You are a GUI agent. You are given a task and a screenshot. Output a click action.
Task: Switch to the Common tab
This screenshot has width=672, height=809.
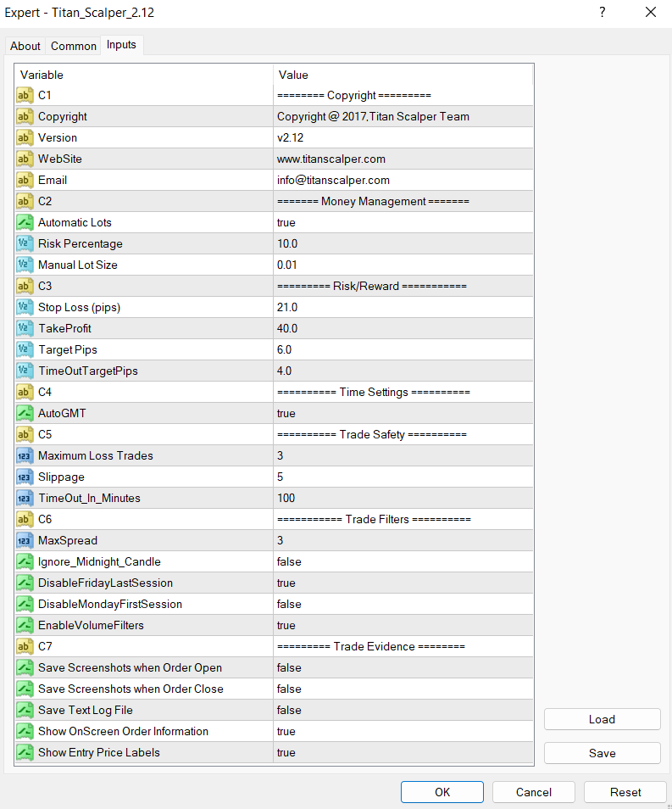pyautogui.click(x=74, y=46)
